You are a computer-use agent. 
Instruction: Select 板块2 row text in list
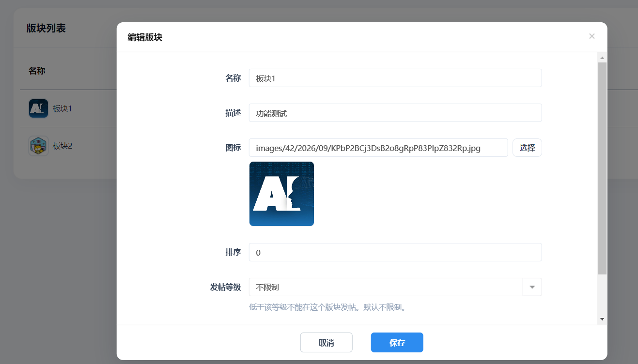pyautogui.click(x=62, y=146)
